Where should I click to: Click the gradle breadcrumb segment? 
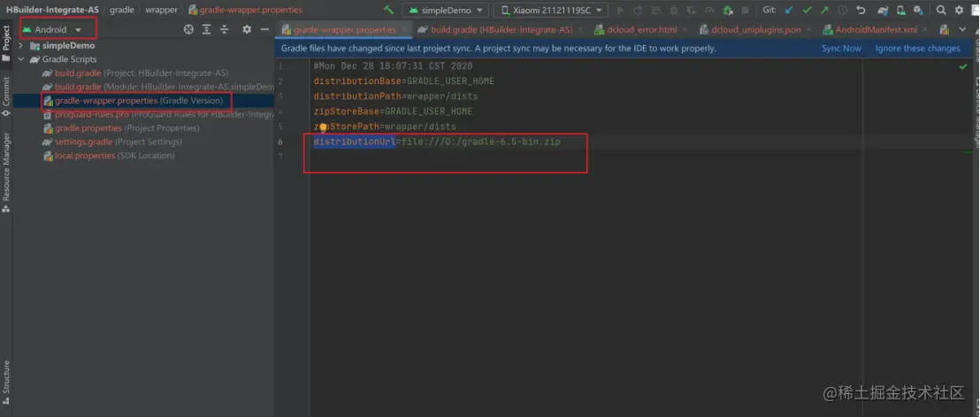coord(122,10)
